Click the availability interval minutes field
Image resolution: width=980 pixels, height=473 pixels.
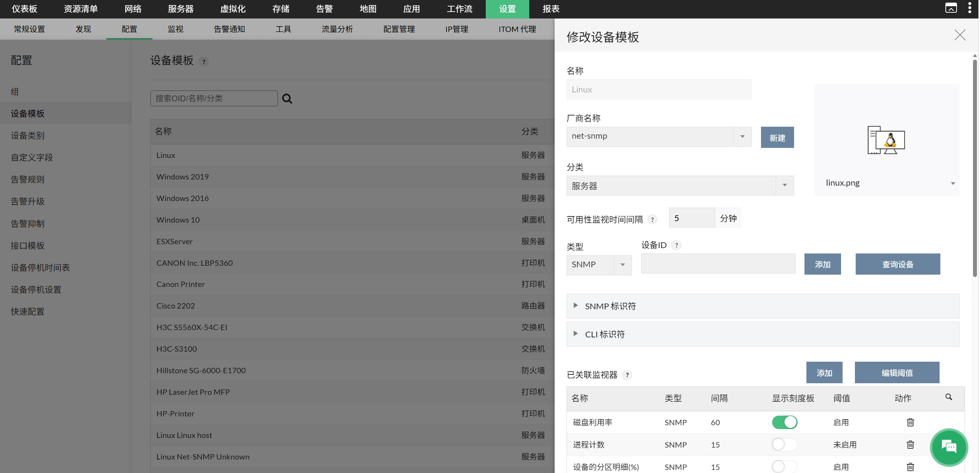692,218
